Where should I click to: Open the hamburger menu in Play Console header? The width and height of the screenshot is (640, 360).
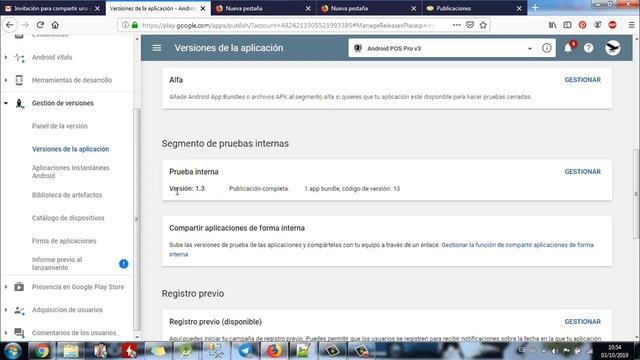pyautogui.click(x=157, y=48)
